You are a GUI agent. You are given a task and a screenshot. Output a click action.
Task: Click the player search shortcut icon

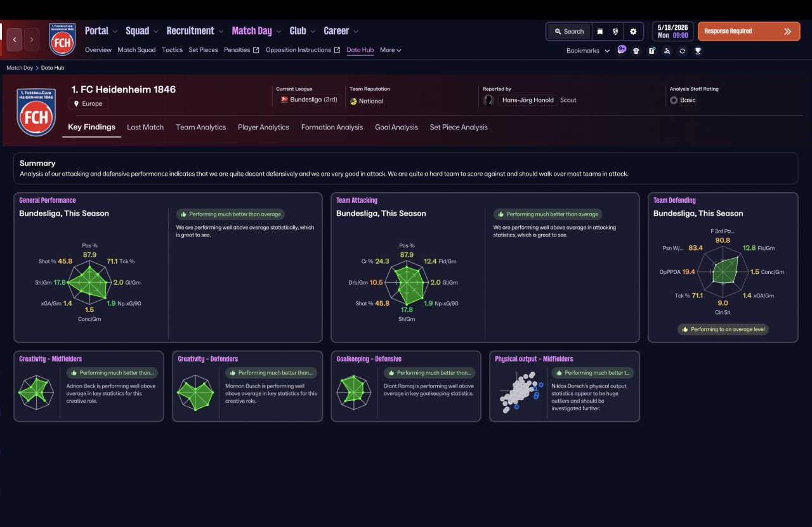click(667, 51)
